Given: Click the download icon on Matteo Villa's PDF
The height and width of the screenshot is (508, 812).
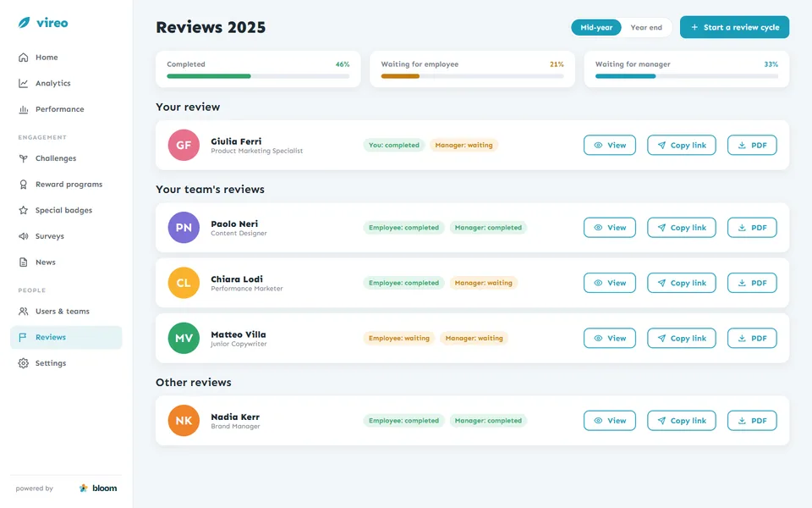Looking at the screenshot, I should (742, 338).
